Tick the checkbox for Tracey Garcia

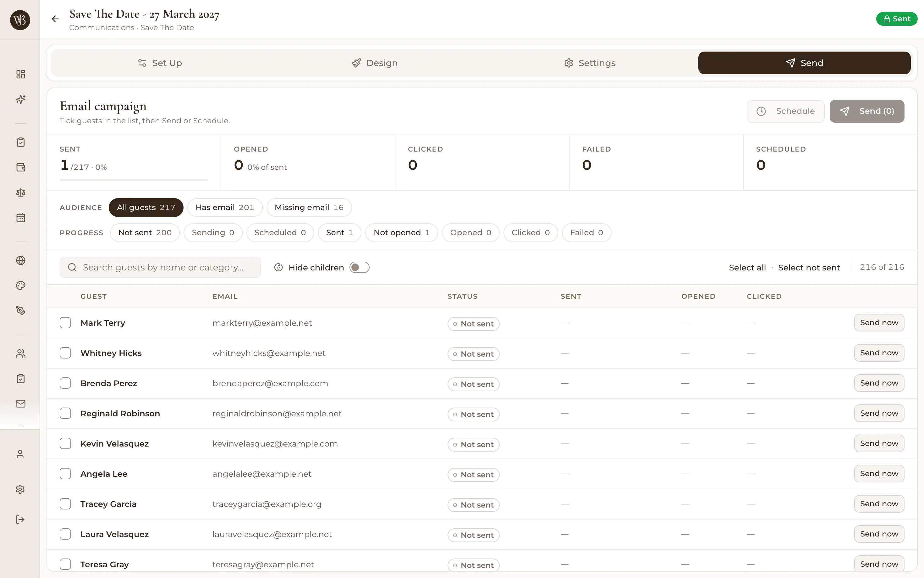[x=65, y=504]
